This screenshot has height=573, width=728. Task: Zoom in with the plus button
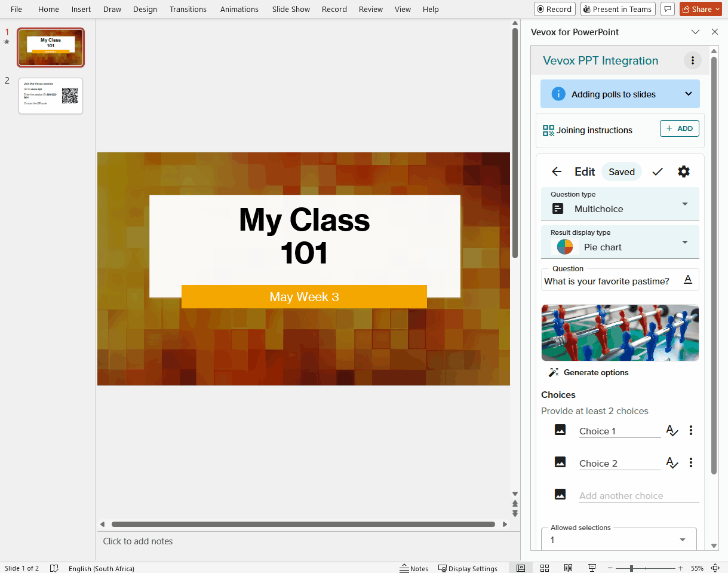[680, 568]
